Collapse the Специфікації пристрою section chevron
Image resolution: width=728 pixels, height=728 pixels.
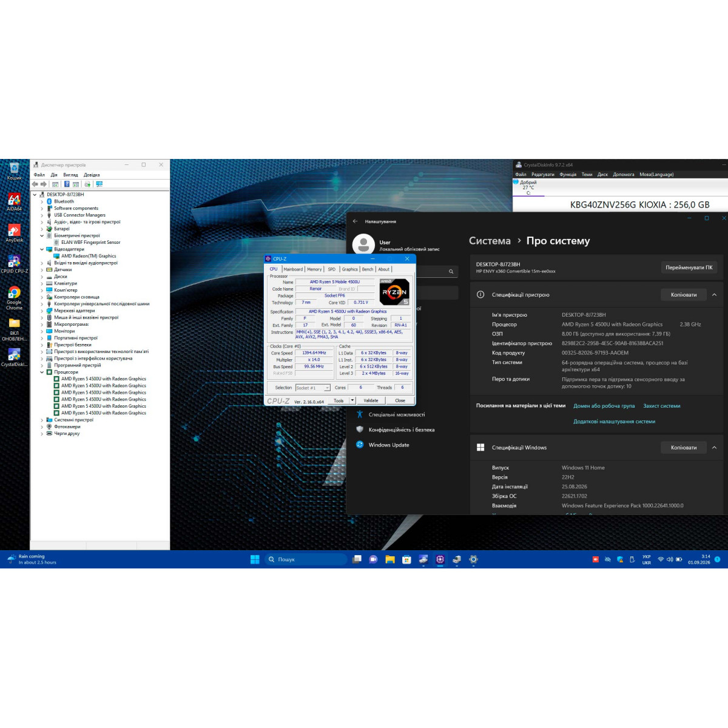[x=715, y=295]
